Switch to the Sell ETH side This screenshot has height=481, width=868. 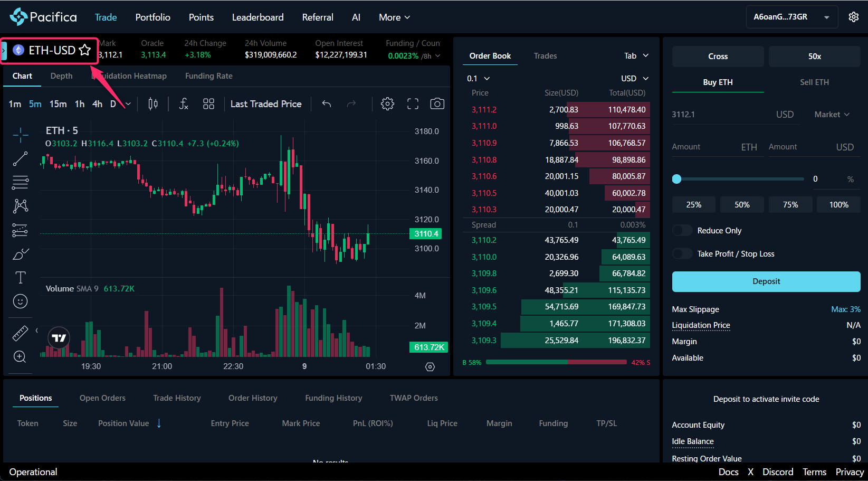[x=814, y=82]
